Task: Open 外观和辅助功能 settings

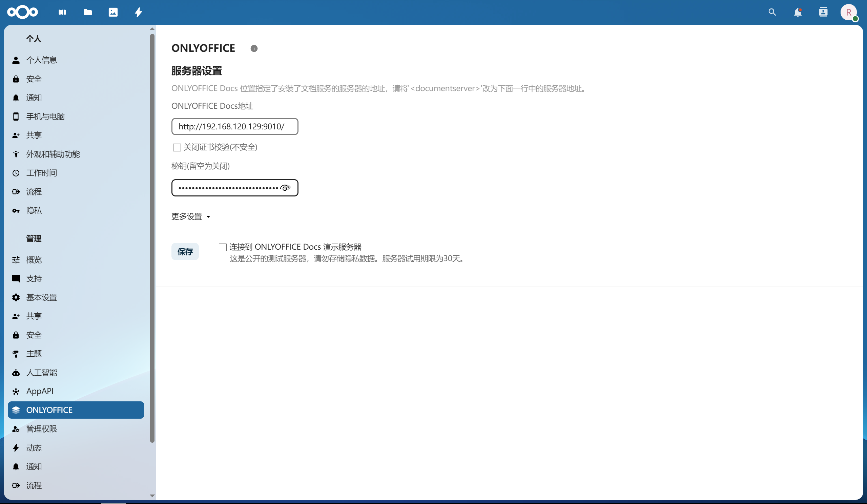Action: [76, 154]
